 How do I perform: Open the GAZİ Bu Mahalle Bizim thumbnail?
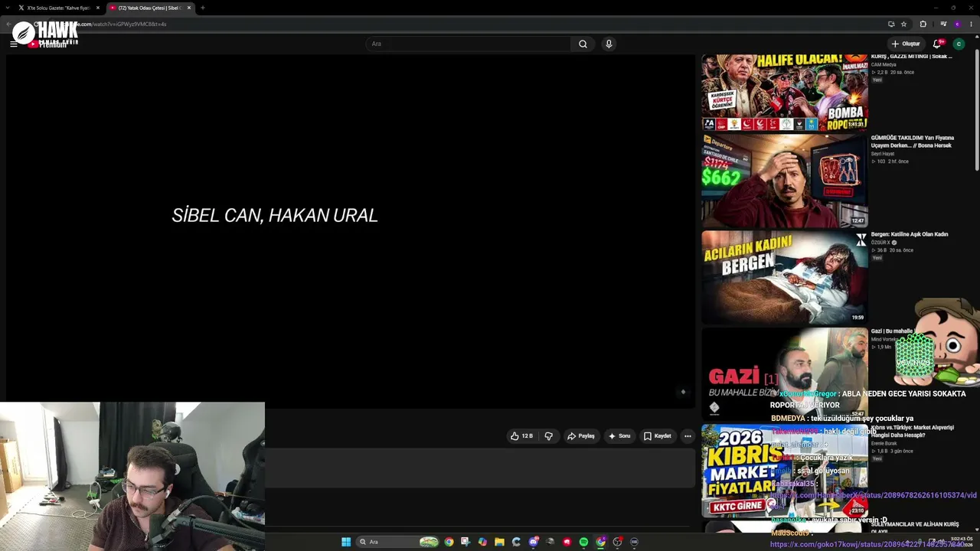[x=785, y=373]
